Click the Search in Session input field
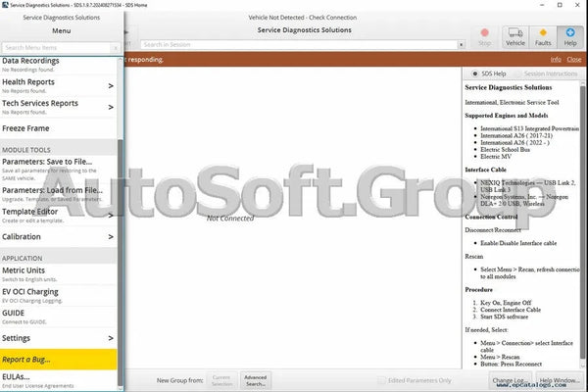This screenshot has width=588, height=392. pos(299,45)
